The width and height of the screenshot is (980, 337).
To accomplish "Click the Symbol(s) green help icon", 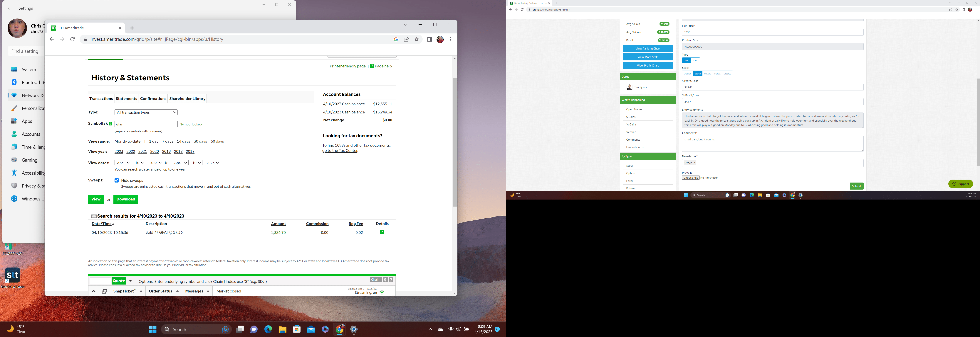I will point(111,123).
